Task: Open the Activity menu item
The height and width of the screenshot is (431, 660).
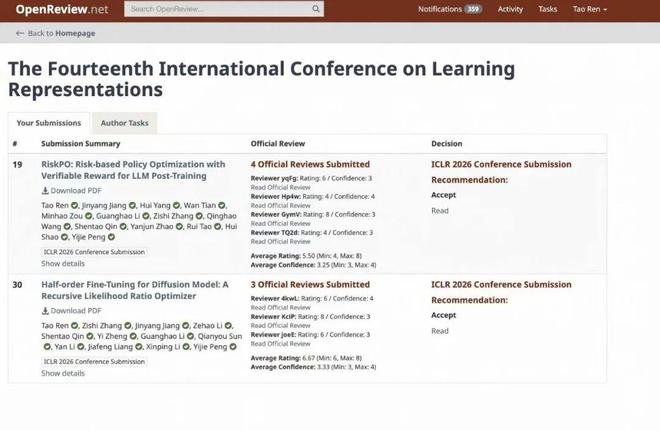Action: [510, 9]
